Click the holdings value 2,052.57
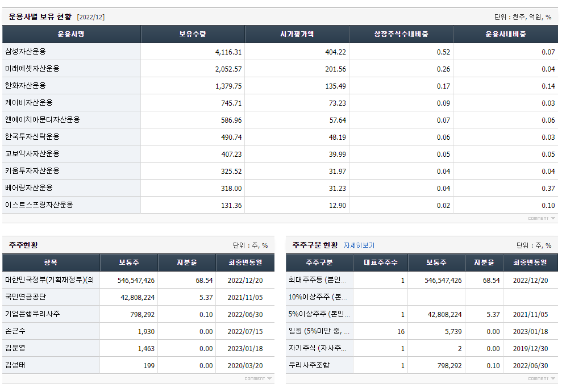Image resolution: width=562 pixels, height=392 pixels. click(228, 69)
